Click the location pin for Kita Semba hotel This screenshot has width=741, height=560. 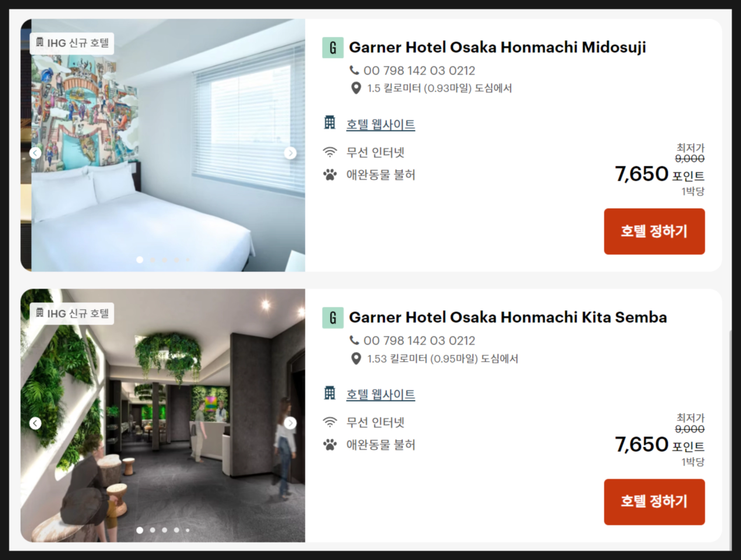(356, 359)
